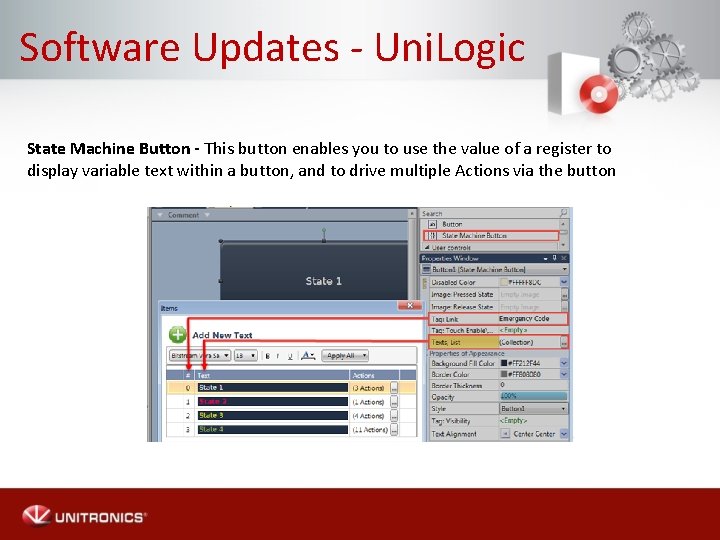Collapse the User controls group
Viewport: 720px width, 540px height.
(x=427, y=248)
